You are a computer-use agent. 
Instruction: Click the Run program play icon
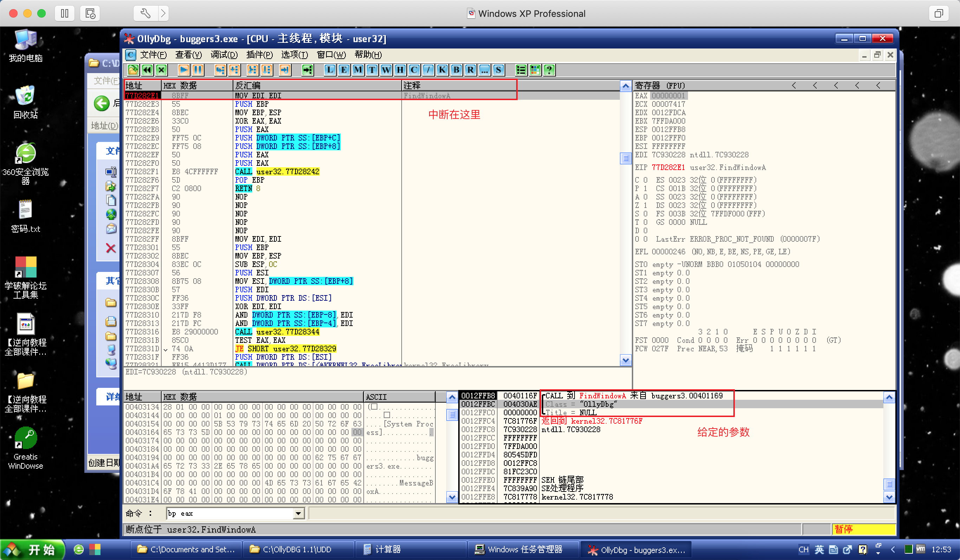[x=184, y=70]
